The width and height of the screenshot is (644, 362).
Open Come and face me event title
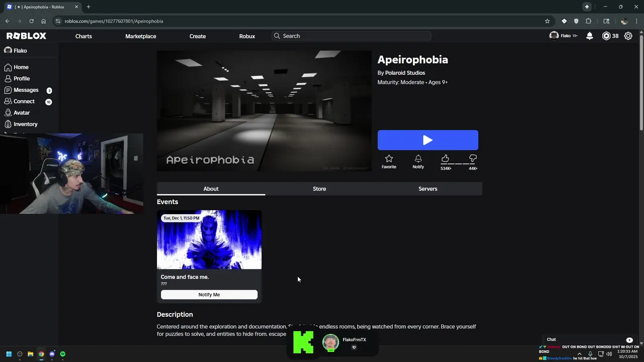point(185,277)
